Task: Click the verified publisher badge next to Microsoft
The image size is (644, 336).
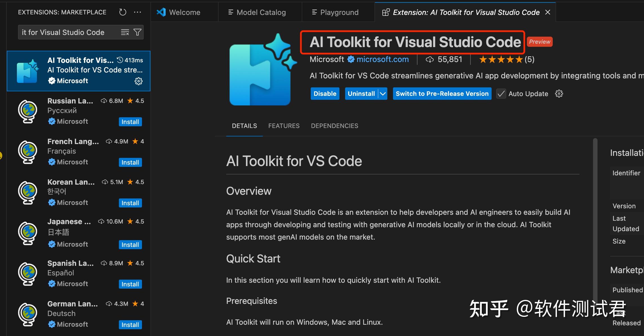Action: 351,59
